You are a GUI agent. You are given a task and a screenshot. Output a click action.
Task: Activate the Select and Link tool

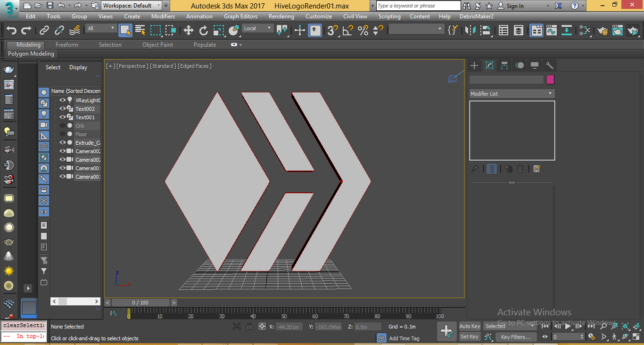[x=44, y=31]
